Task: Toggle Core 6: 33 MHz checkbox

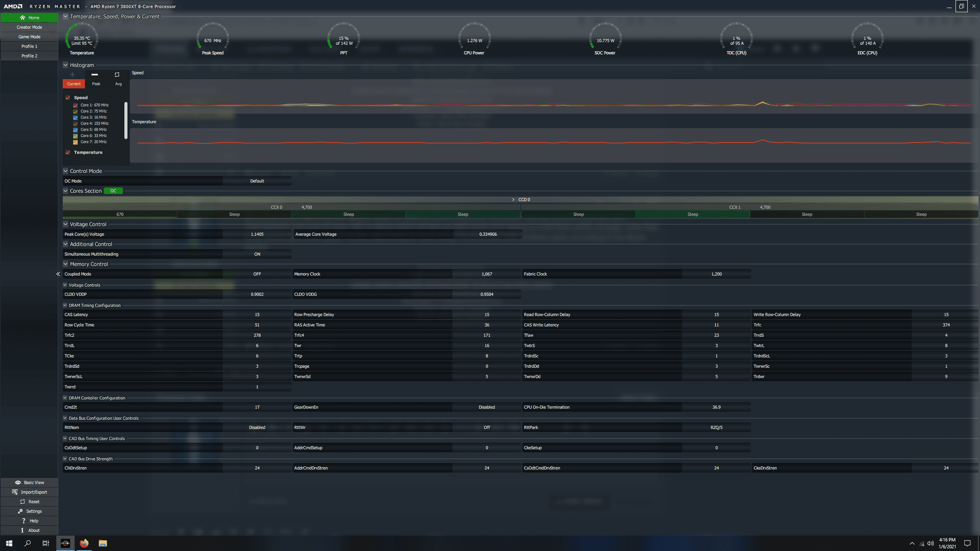Action: click(x=75, y=136)
